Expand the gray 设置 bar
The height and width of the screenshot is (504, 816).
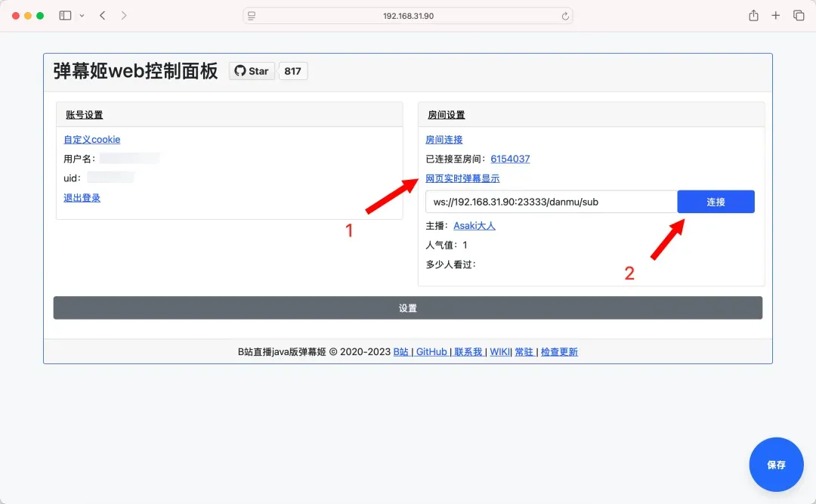click(x=408, y=308)
